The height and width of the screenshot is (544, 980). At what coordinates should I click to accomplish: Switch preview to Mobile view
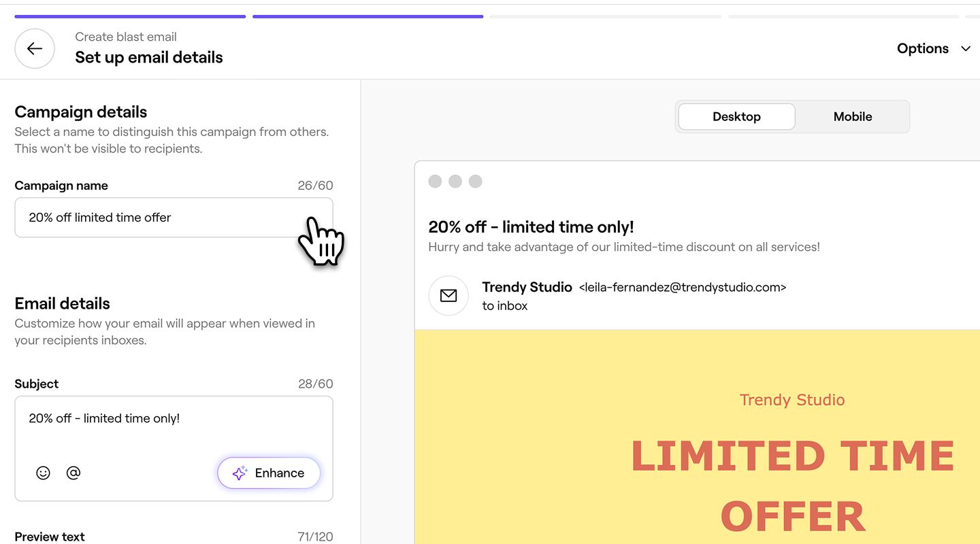[x=852, y=117]
